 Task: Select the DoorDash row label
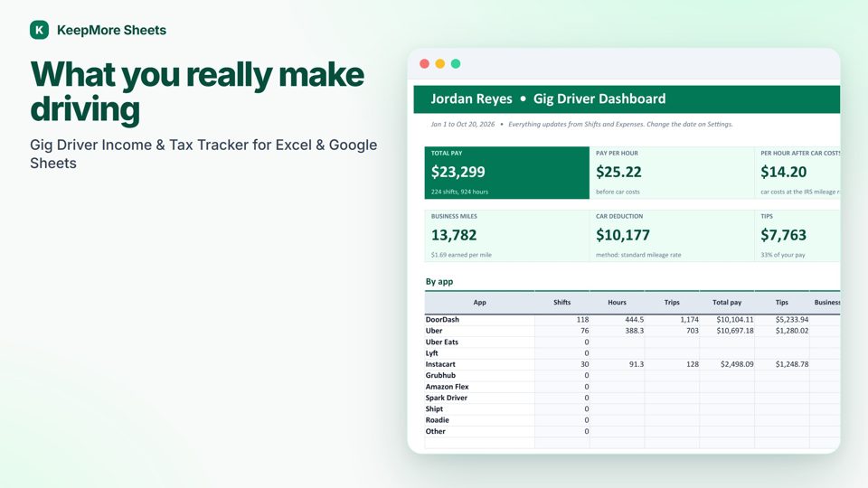coord(442,319)
